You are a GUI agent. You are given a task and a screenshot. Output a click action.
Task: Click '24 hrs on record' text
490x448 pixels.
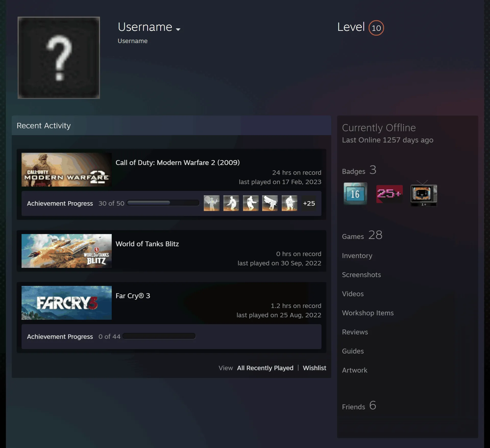tap(297, 173)
